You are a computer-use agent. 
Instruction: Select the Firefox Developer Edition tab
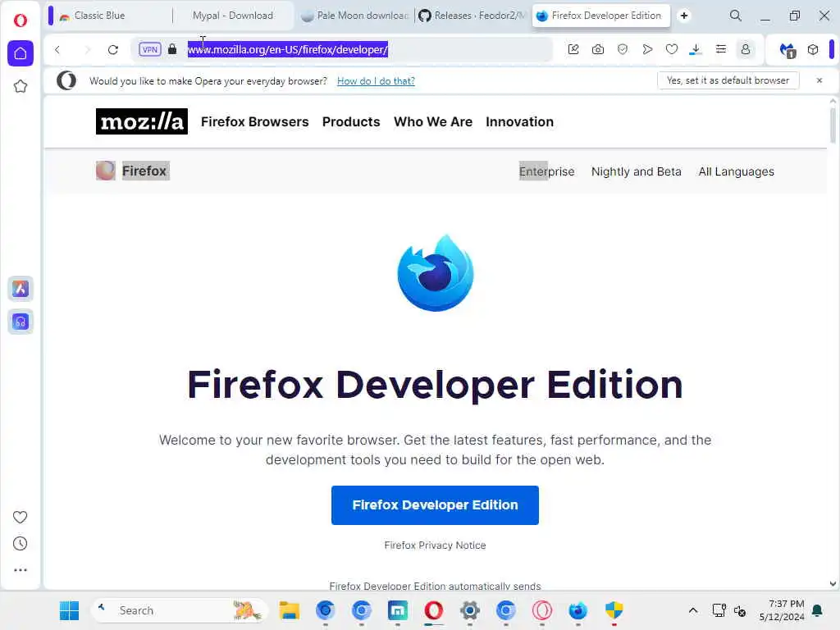pos(600,16)
